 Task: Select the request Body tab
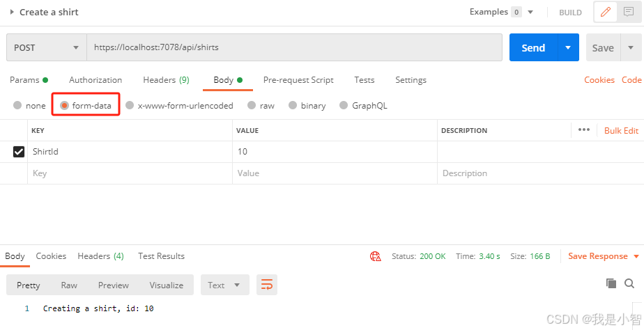[x=228, y=80]
